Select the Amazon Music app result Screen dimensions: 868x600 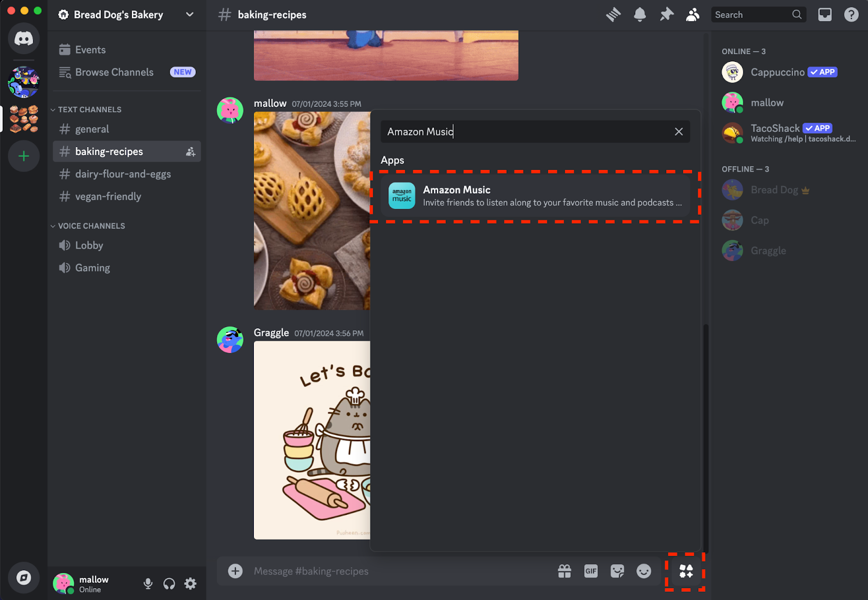coord(535,196)
